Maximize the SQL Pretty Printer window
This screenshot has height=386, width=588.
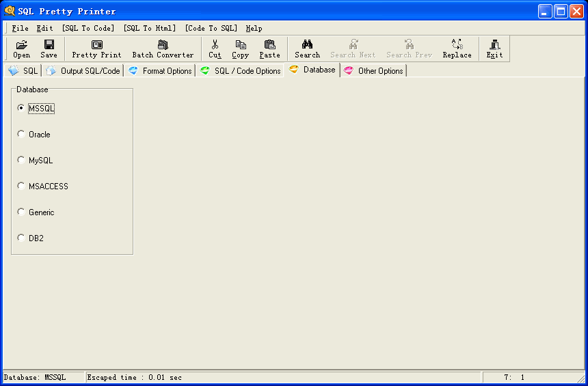(561, 11)
